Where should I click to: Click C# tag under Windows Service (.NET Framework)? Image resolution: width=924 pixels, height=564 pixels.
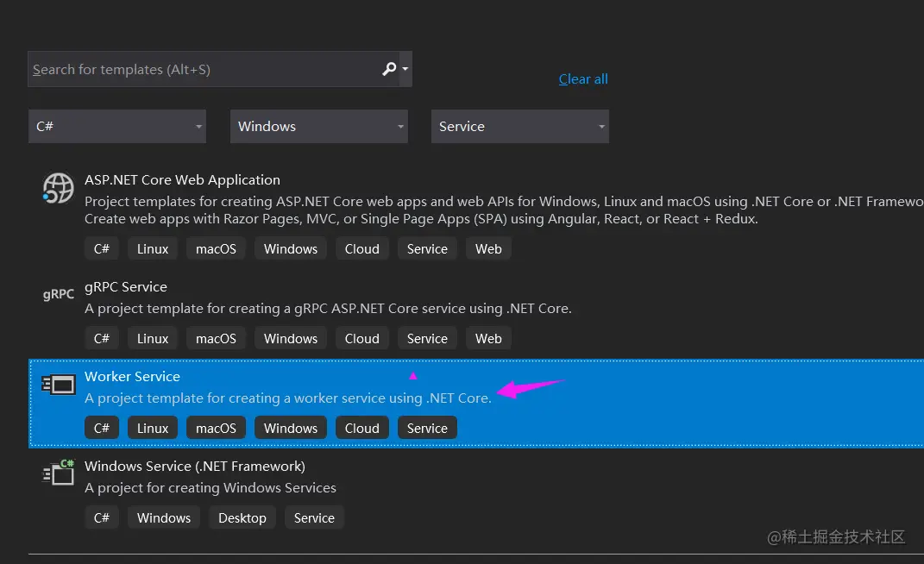click(101, 517)
